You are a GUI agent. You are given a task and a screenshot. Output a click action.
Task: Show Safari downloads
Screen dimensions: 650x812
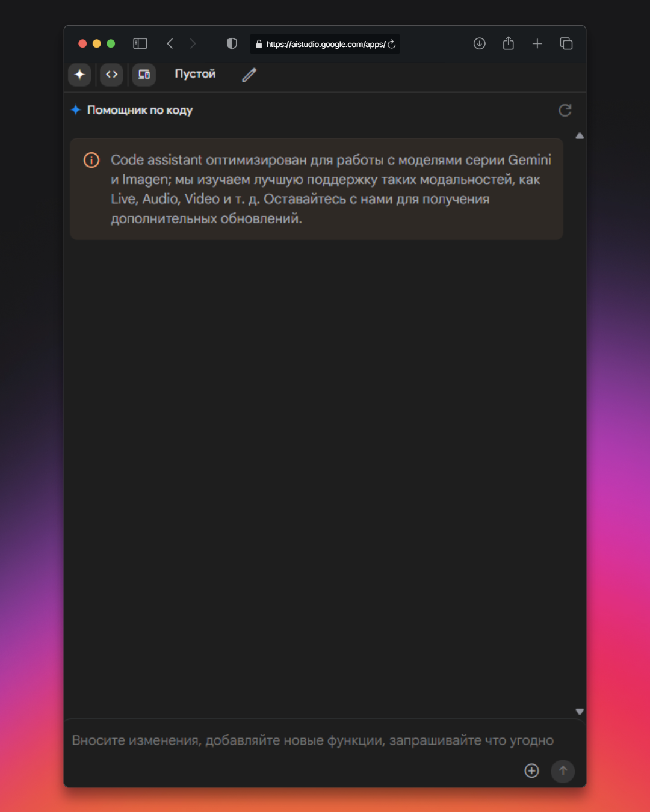click(480, 43)
